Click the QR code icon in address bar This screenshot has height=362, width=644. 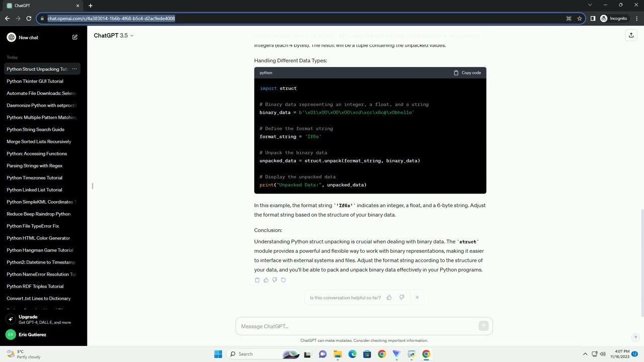[x=569, y=19]
